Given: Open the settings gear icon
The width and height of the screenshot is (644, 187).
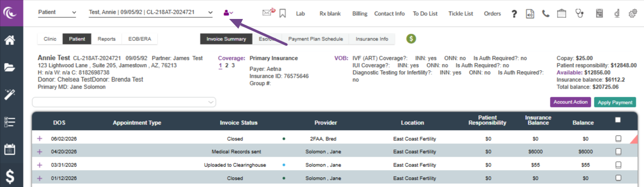Looking at the screenshot, I should [x=632, y=13].
